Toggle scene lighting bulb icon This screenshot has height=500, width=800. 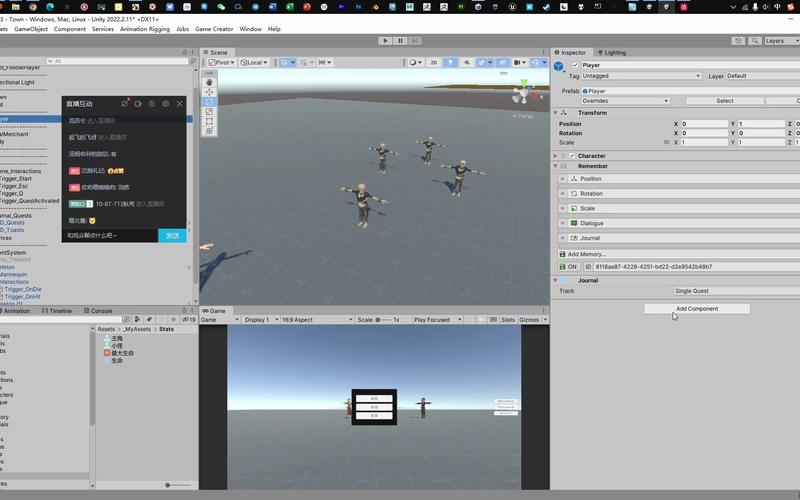point(450,62)
